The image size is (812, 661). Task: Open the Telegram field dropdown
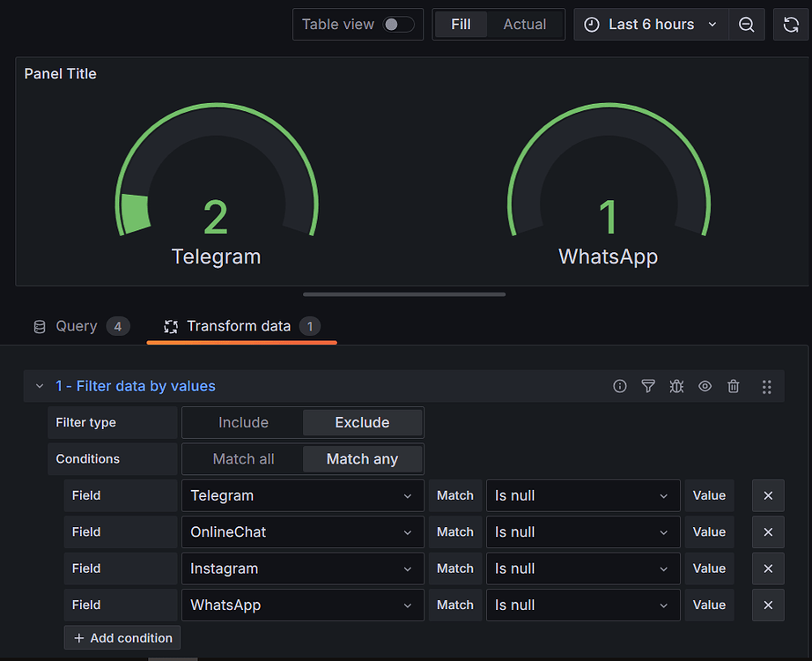pos(302,495)
